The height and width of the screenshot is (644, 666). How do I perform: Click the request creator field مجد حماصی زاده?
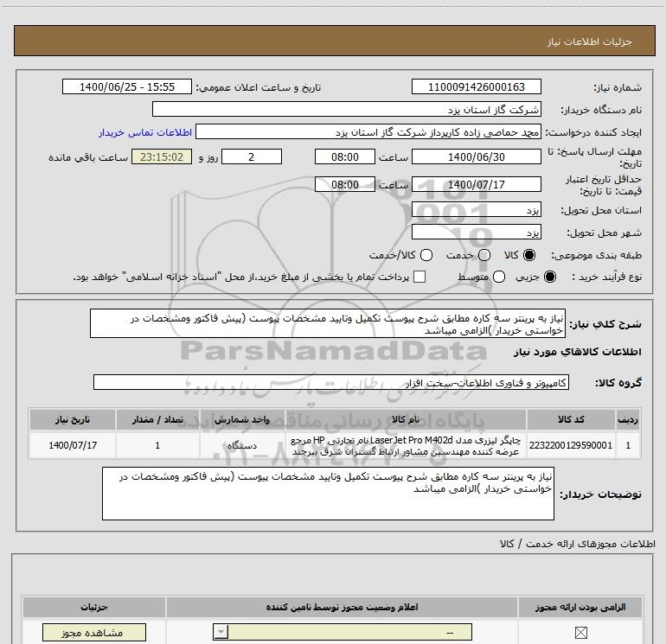point(368,131)
